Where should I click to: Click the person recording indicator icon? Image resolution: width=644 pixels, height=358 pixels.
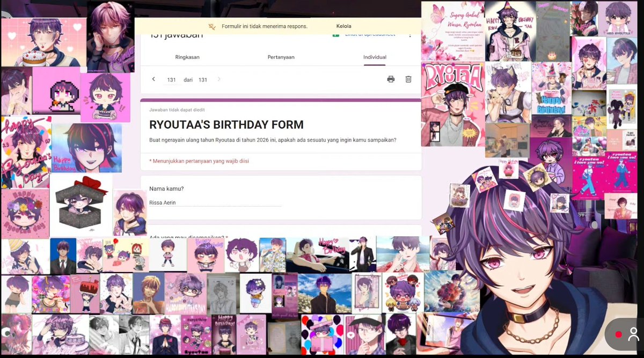click(x=633, y=334)
